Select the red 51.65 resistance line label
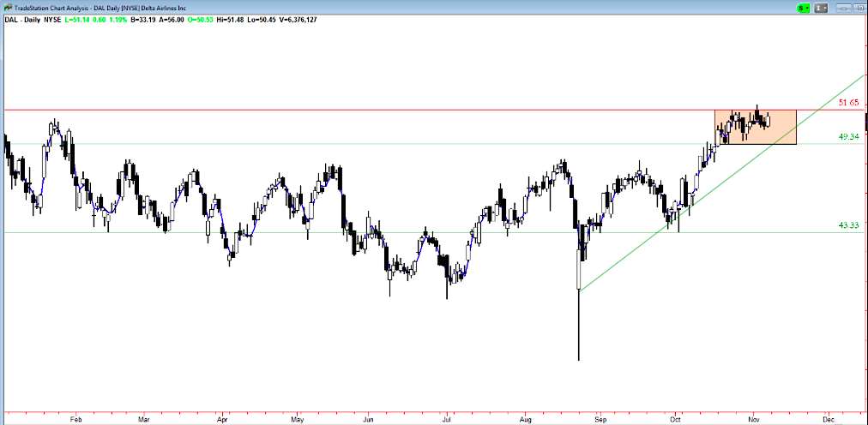This screenshot has height=425, width=868. click(x=848, y=103)
